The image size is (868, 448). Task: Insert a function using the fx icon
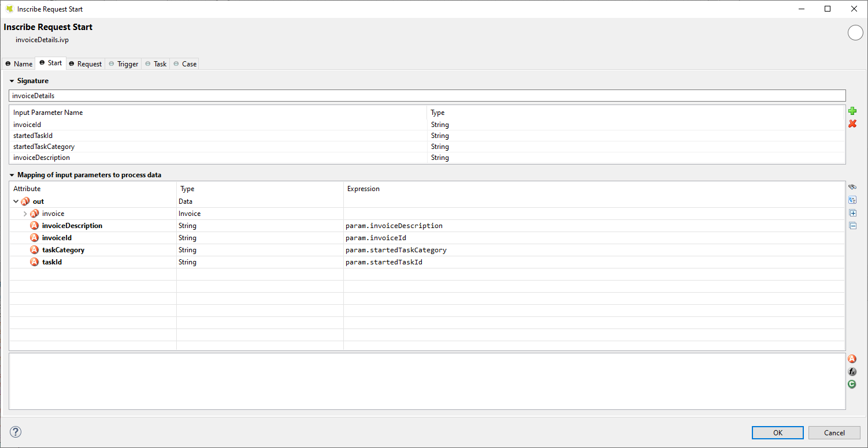pos(852,371)
